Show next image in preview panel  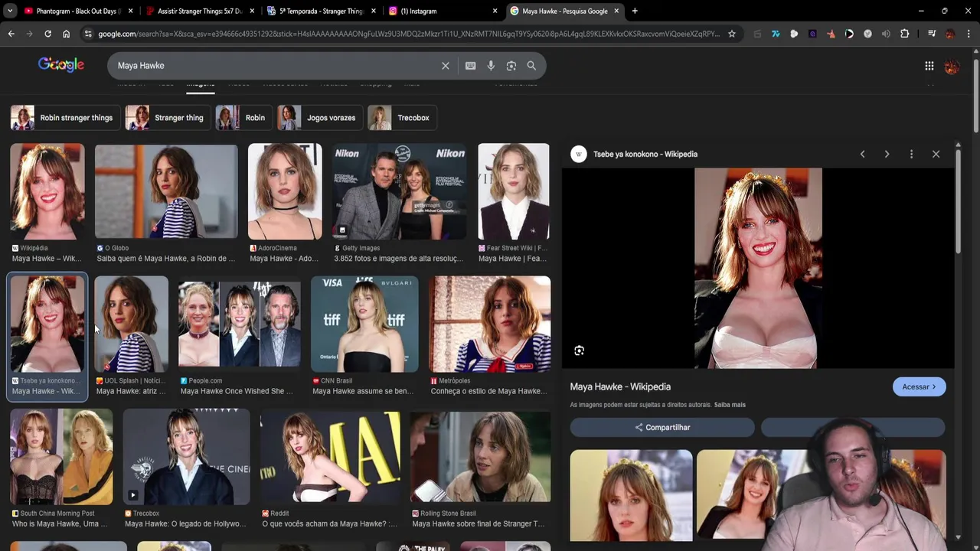[x=887, y=154]
